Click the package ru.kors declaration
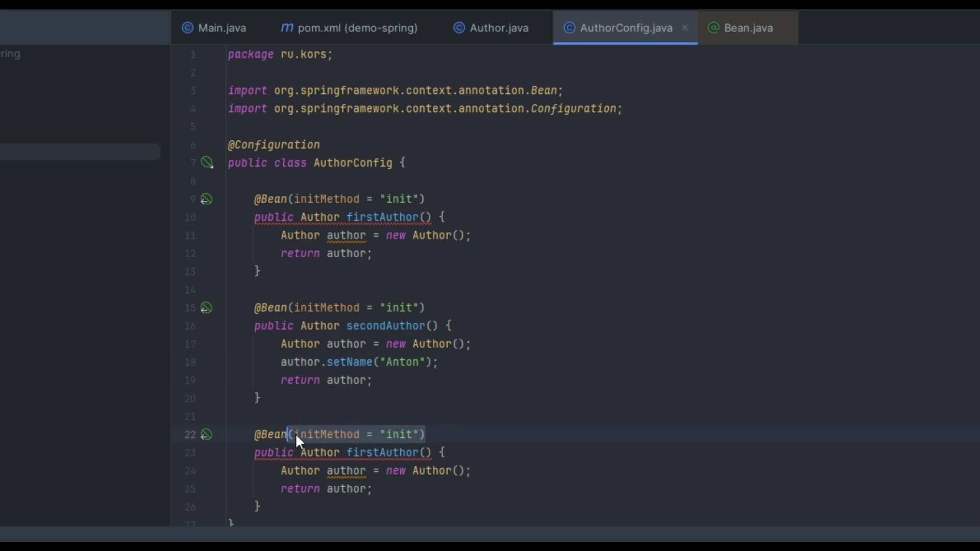The image size is (980, 551). [280, 54]
